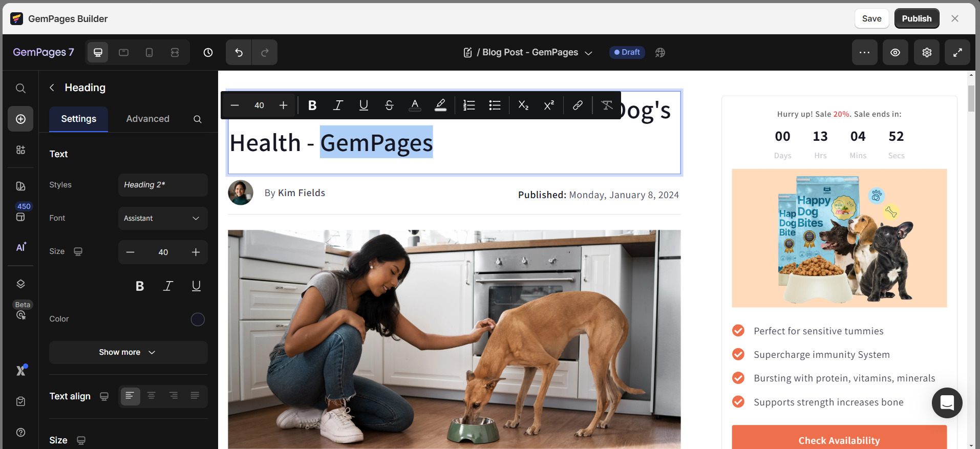
Task: Open the Settings tab
Action: [78, 119]
